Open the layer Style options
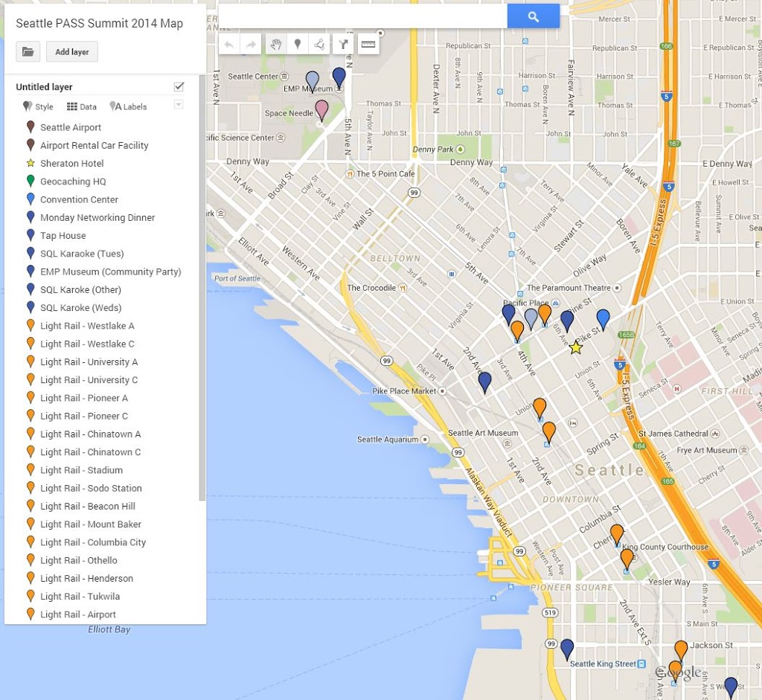Image resolution: width=762 pixels, height=700 pixels. (38, 106)
